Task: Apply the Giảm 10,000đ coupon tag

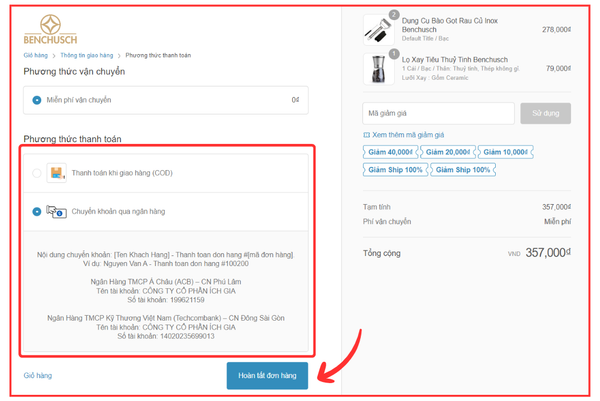Action: tap(505, 152)
